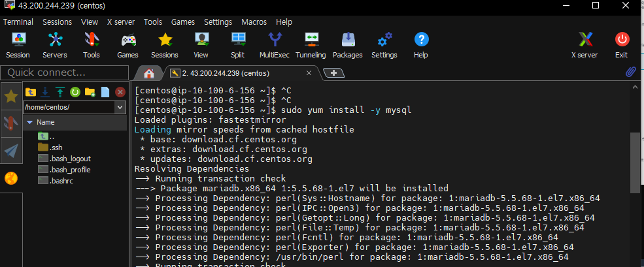Open the Sessions star toolbar icon
Viewport: 644px width, 267px height.
pyautogui.click(x=165, y=45)
